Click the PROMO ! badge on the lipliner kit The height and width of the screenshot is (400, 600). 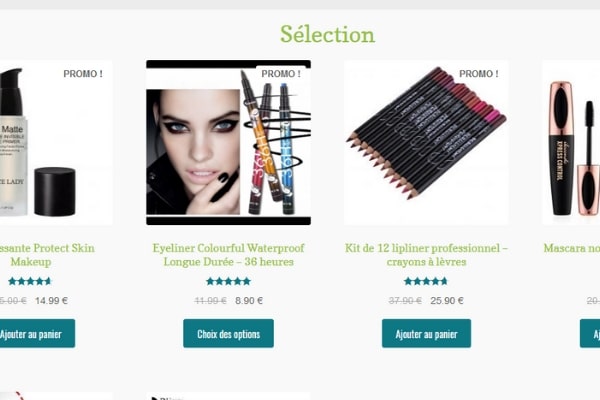pyautogui.click(x=479, y=73)
